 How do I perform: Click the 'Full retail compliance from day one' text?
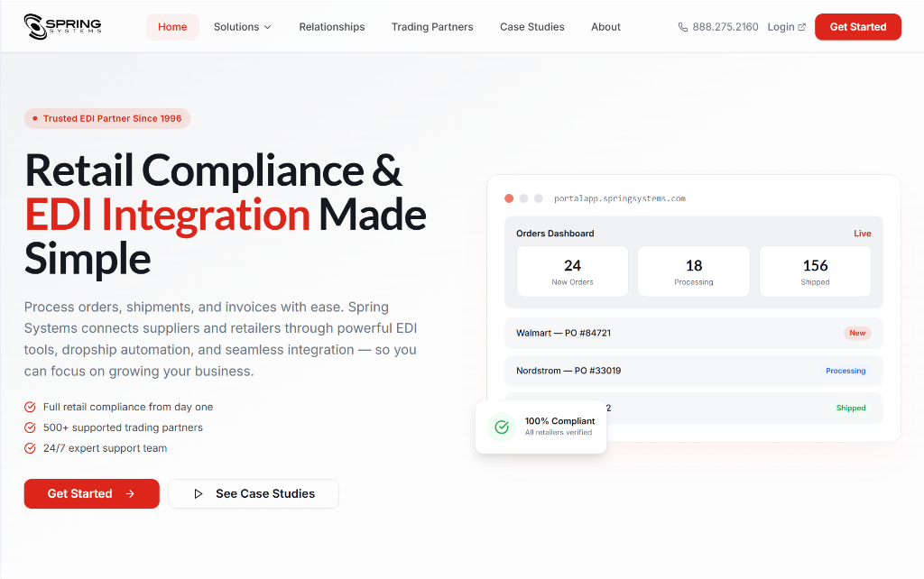point(128,407)
